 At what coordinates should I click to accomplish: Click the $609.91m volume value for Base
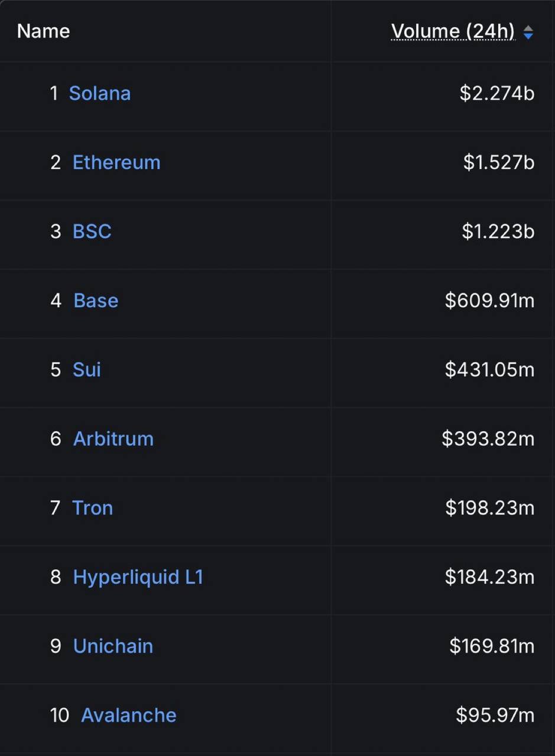pyautogui.click(x=490, y=301)
